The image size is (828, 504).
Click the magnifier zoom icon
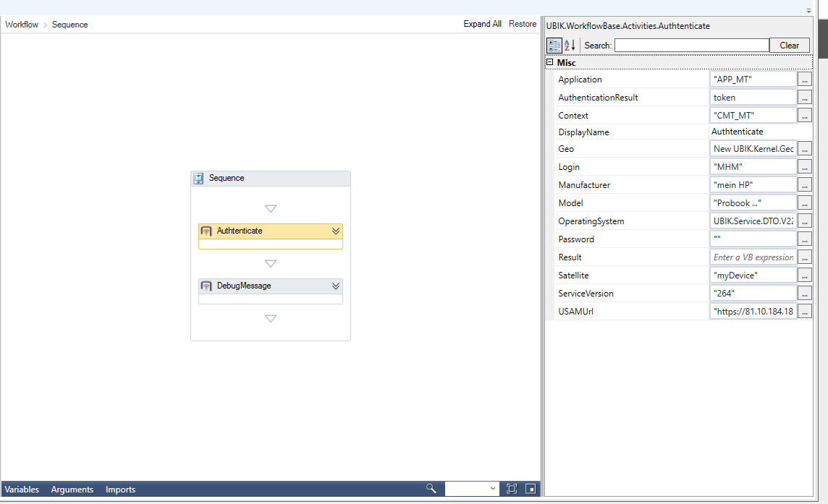point(431,489)
